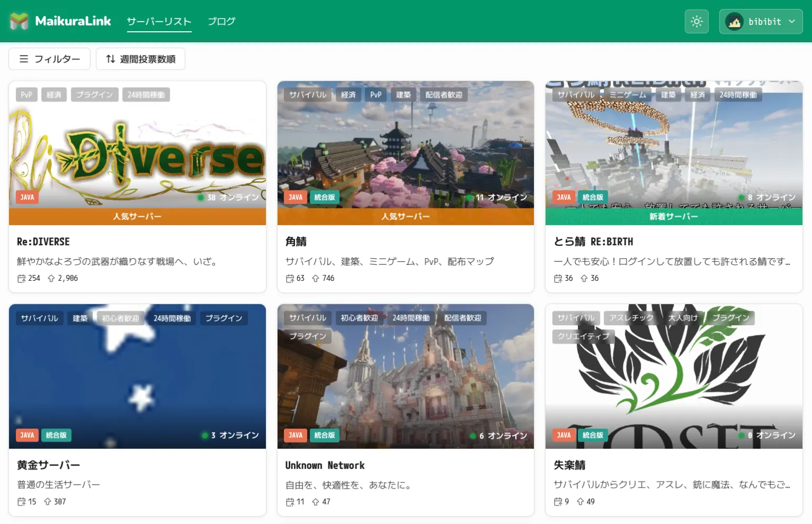Click the 新着サーバー ribbon on とら鯖 card
Viewport: 812px width, 524px height.
pos(674,216)
